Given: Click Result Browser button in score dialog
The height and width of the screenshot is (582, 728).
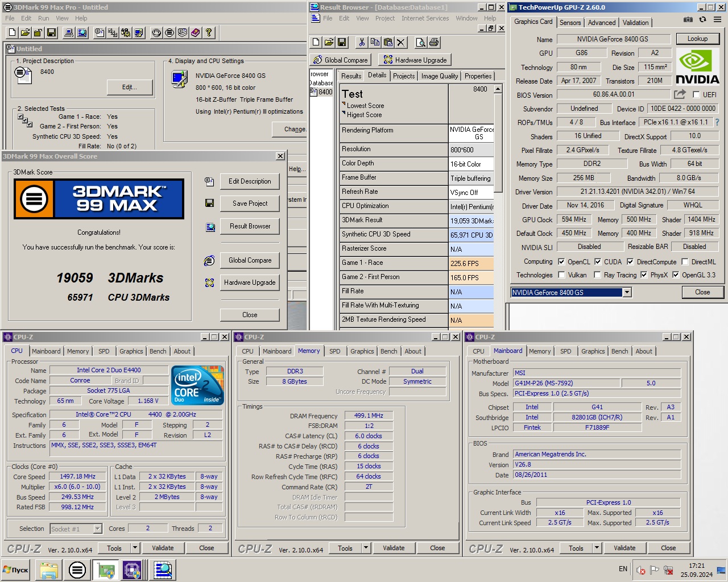Looking at the screenshot, I should click(x=250, y=226).
